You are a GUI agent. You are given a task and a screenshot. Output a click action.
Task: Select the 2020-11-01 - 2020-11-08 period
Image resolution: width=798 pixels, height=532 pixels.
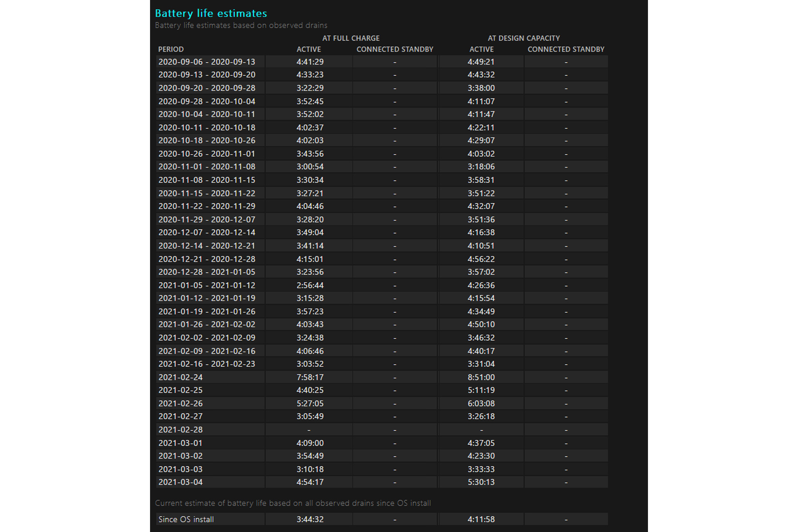pos(207,167)
